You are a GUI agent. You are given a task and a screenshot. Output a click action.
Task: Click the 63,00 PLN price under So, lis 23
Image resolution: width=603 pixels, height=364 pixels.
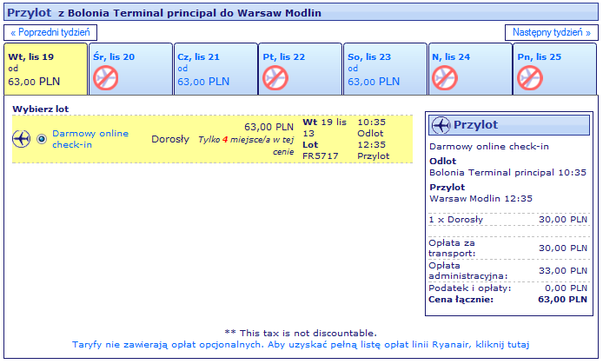374,82
